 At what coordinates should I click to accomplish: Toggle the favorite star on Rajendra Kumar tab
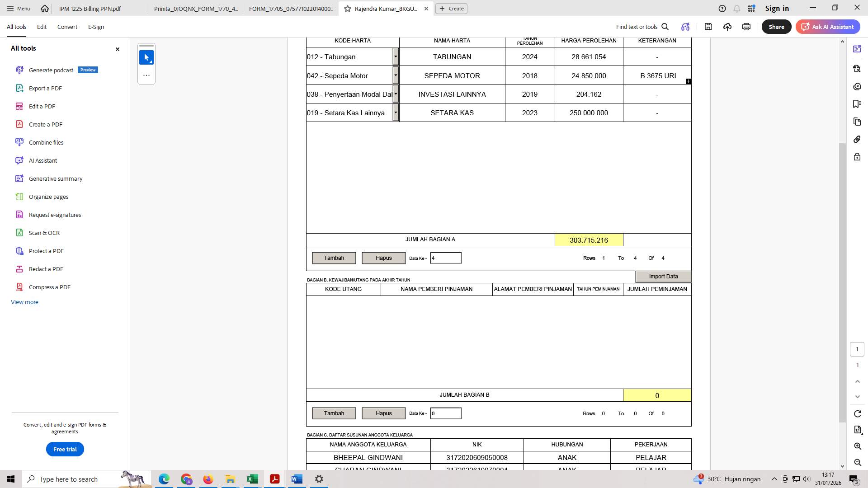tap(347, 9)
